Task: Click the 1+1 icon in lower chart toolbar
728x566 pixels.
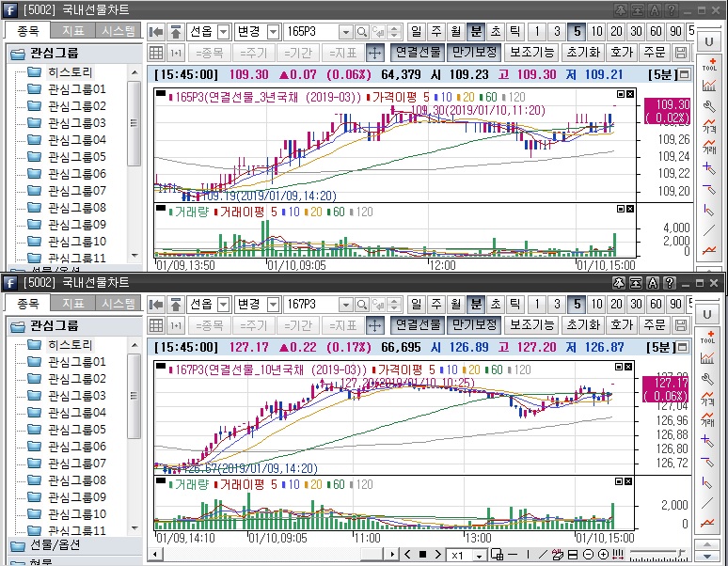Action: click(176, 324)
